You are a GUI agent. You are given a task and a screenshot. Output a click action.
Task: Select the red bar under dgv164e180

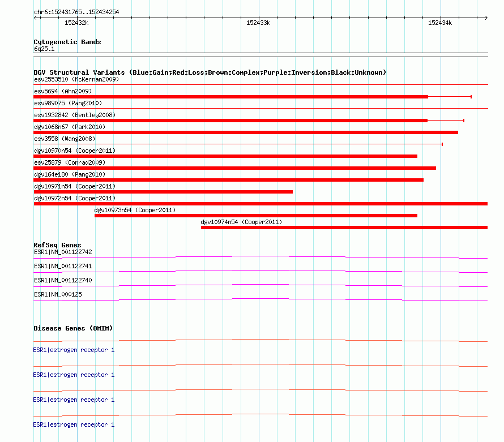point(229,180)
